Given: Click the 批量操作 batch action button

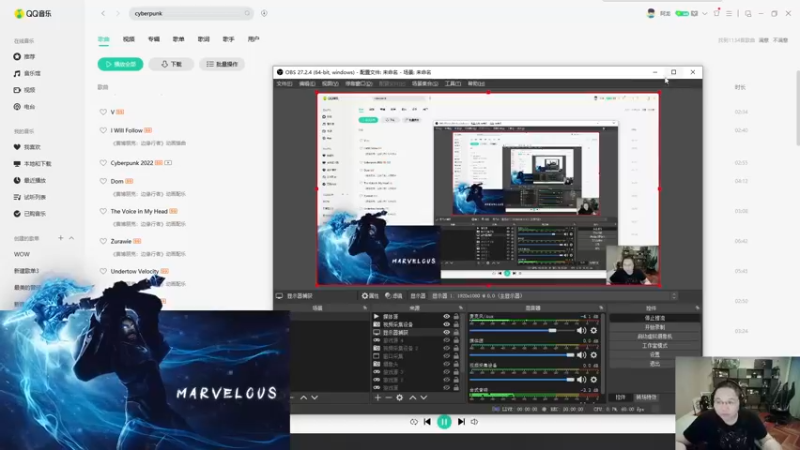Looking at the screenshot, I should [x=222, y=64].
